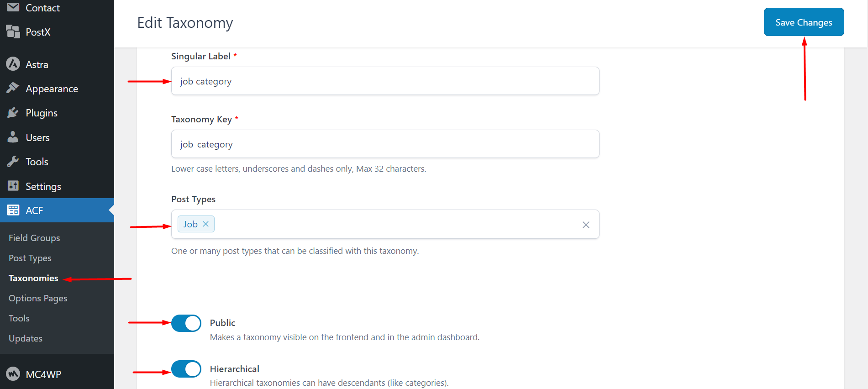
Task: Click the Taxonomy Key input field
Action: (385, 144)
